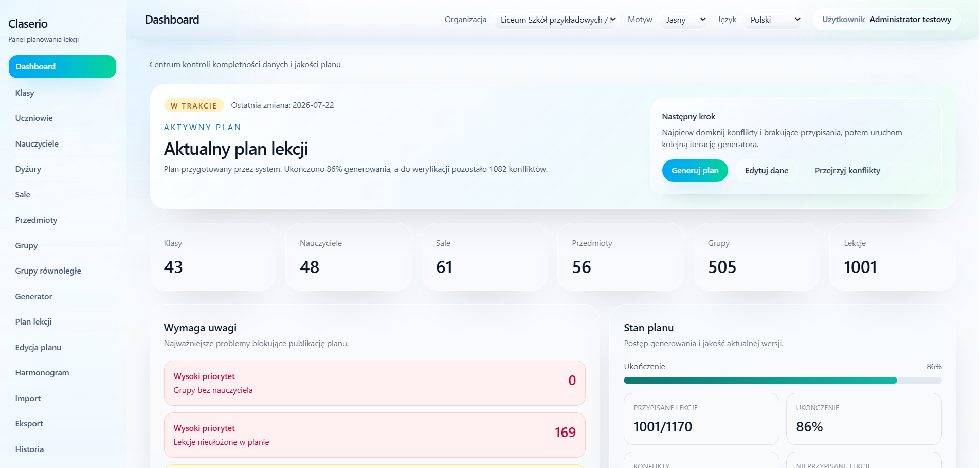The image size is (980, 468).
Task: Select the Grupy 505 stat card
Action: (757, 257)
